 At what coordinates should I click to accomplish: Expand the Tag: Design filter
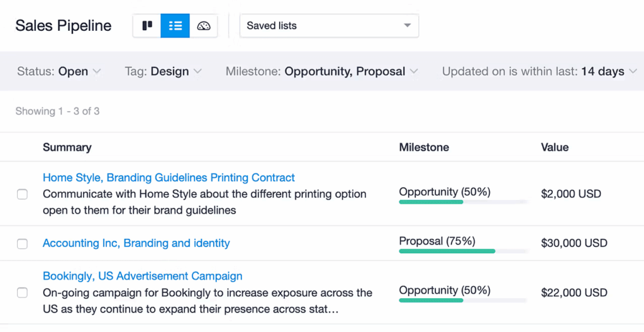[x=163, y=72]
